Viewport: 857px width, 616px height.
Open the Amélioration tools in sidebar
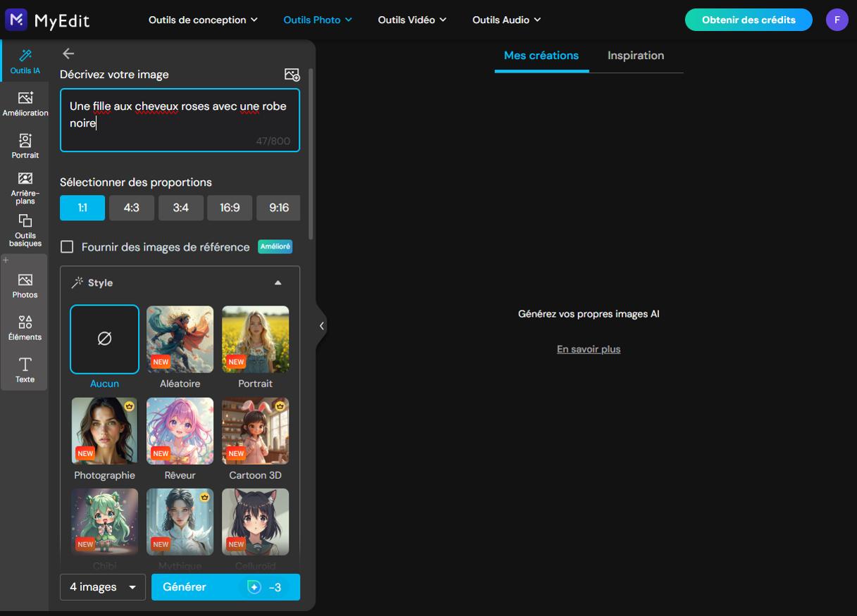[25, 103]
